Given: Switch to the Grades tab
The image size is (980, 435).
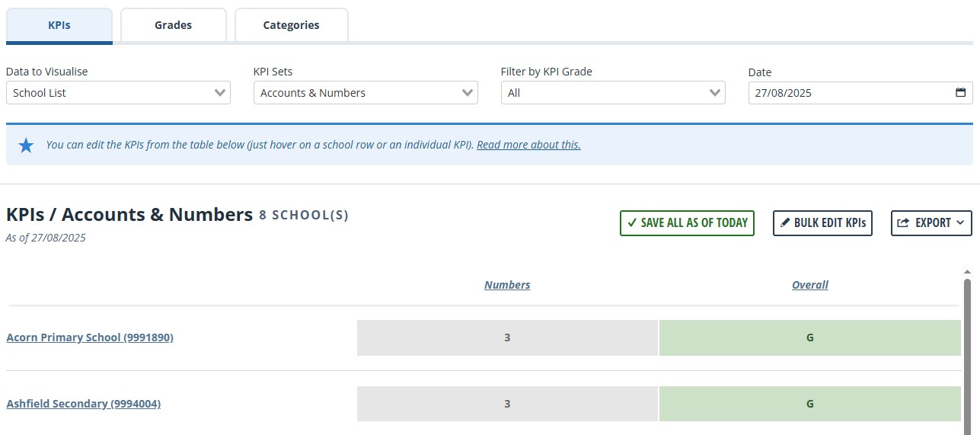Looking at the screenshot, I should tap(174, 25).
